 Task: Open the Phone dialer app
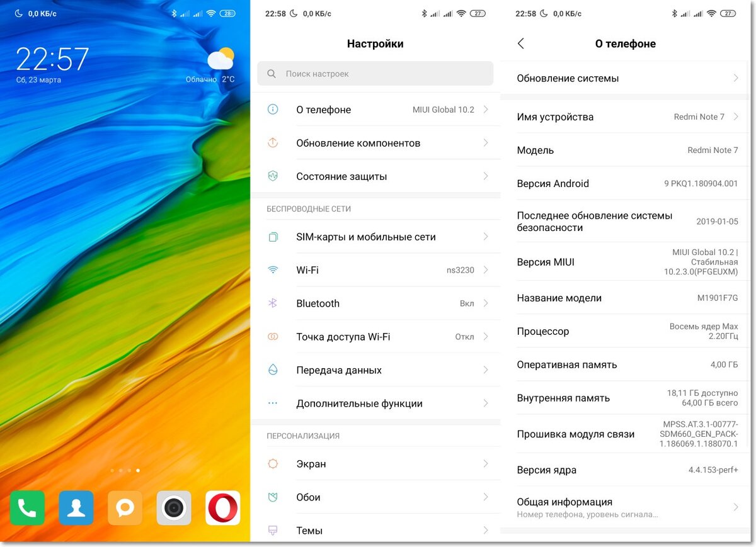pos(27,507)
